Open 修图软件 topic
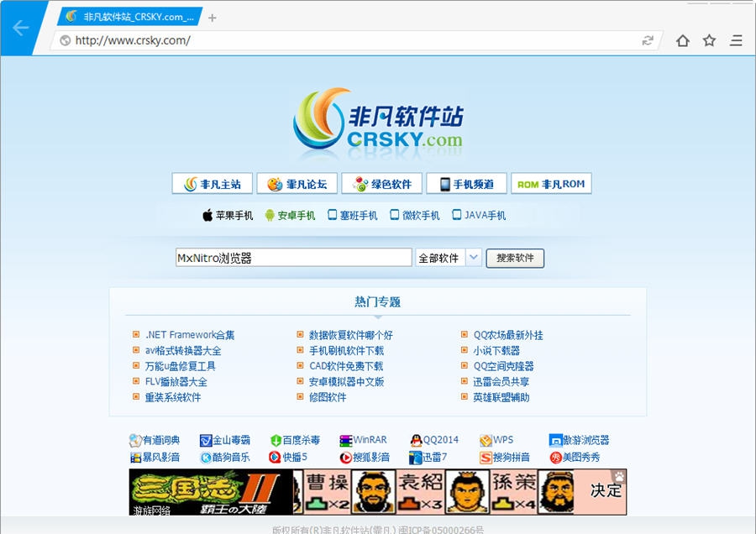Image resolution: width=756 pixels, height=534 pixels. [328, 397]
